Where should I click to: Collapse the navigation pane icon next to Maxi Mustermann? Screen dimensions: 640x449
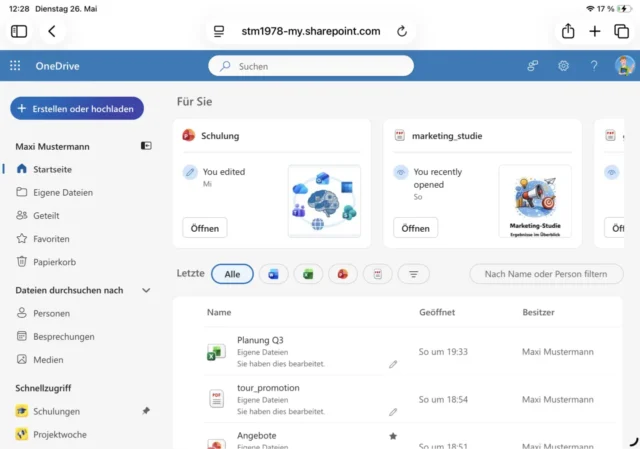(x=146, y=146)
